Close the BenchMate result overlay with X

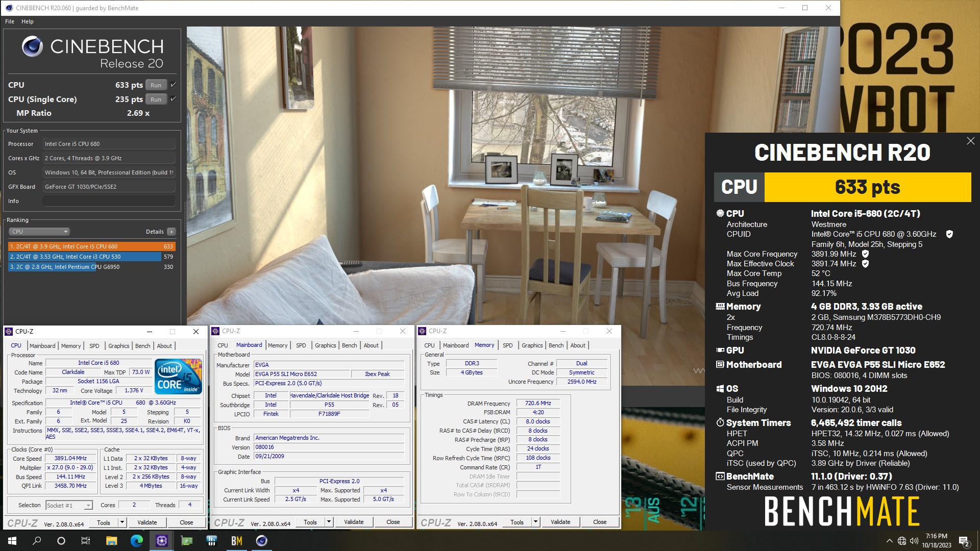coord(970,141)
